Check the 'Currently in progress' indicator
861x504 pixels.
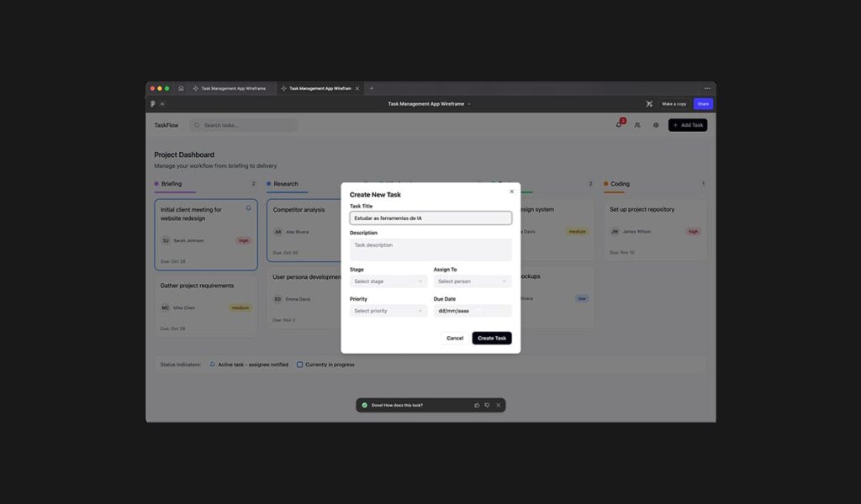click(299, 365)
